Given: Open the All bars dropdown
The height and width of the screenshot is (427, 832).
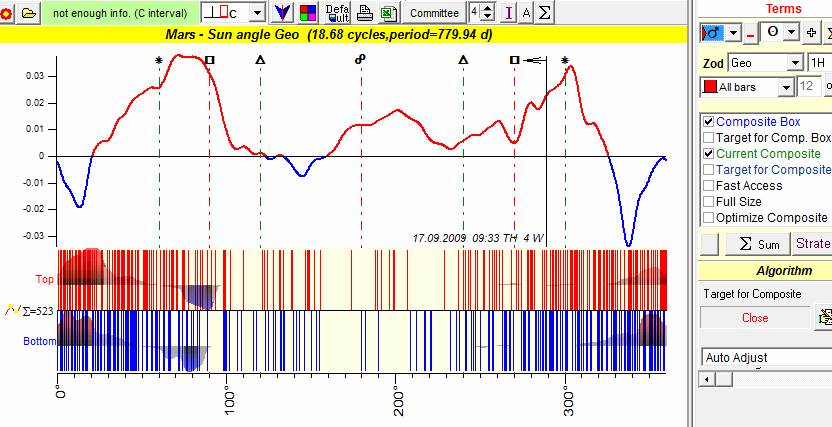Looking at the screenshot, I should click(785, 87).
